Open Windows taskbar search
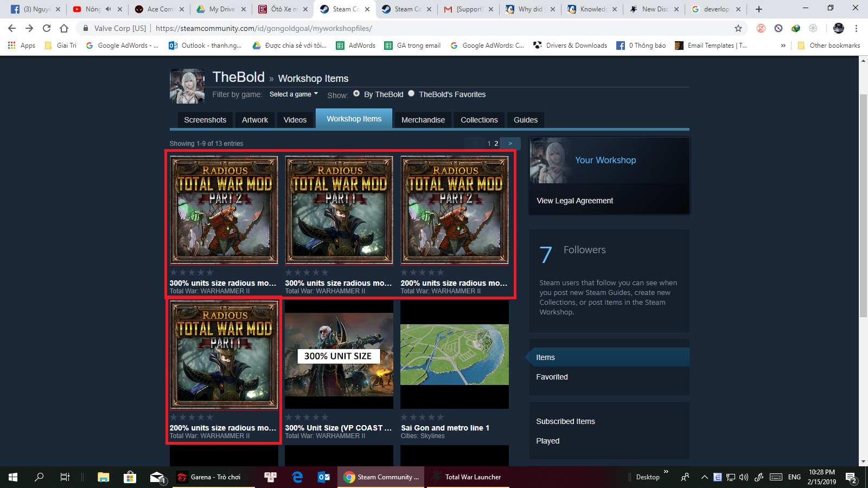This screenshot has height=488, width=868. tap(39, 477)
